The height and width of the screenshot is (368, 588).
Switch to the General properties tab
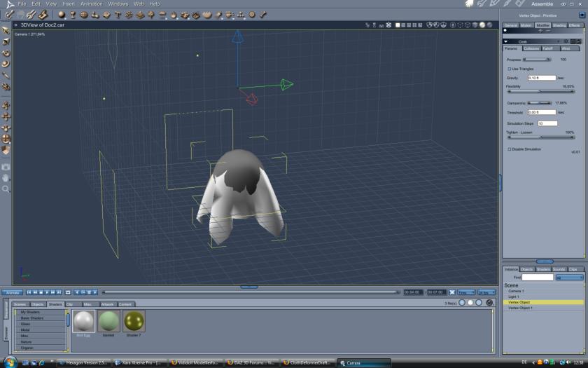[x=511, y=25]
